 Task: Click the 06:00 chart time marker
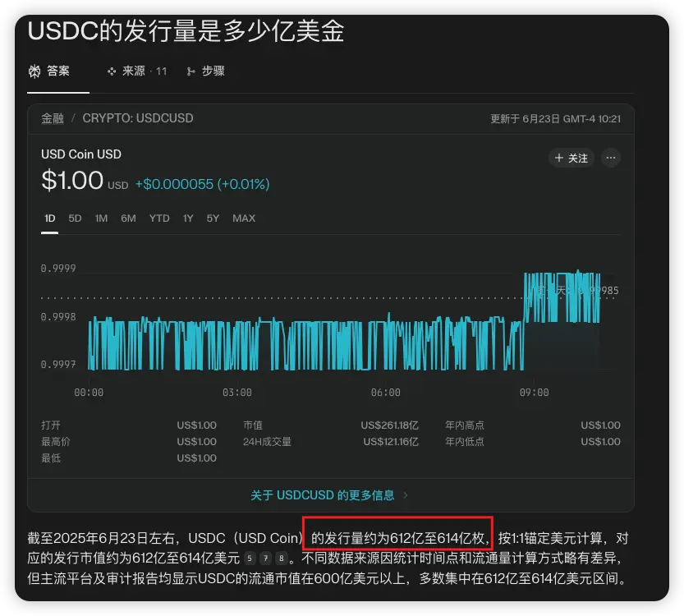pyautogui.click(x=386, y=393)
